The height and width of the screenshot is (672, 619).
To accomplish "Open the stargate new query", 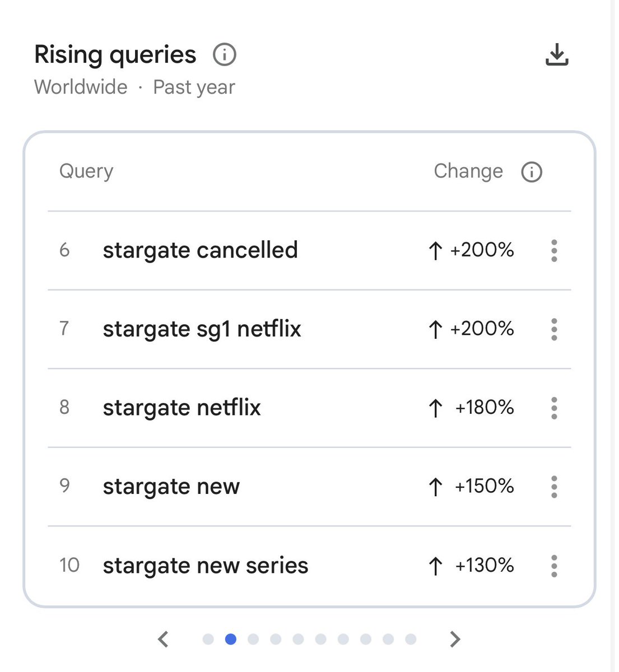I will coord(171,487).
